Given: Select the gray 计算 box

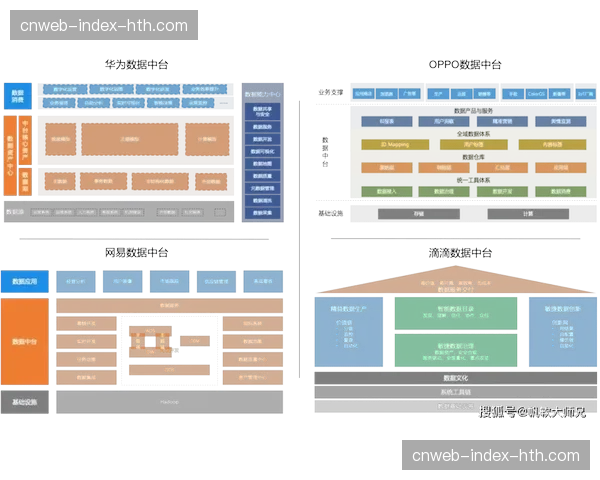Looking at the screenshot, I should point(528,214).
